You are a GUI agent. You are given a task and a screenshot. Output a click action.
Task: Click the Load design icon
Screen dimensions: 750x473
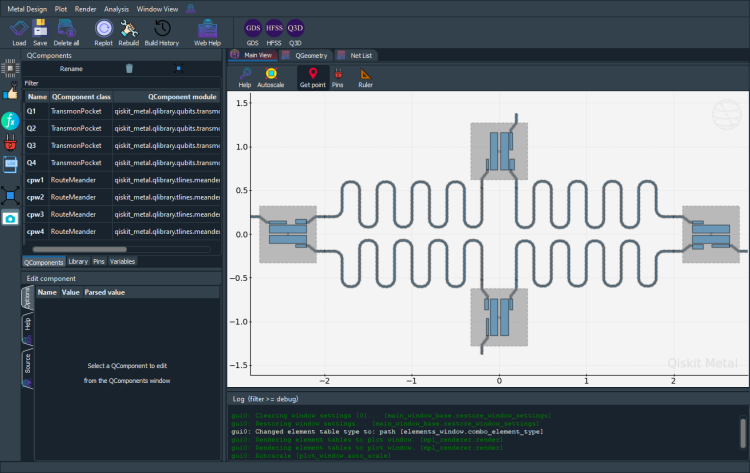[x=19, y=33]
